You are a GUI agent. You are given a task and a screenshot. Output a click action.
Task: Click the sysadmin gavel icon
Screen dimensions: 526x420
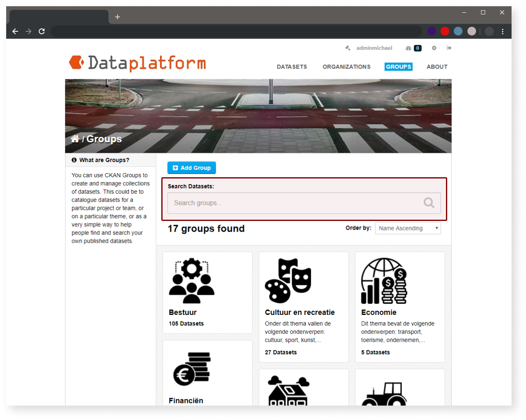point(348,48)
